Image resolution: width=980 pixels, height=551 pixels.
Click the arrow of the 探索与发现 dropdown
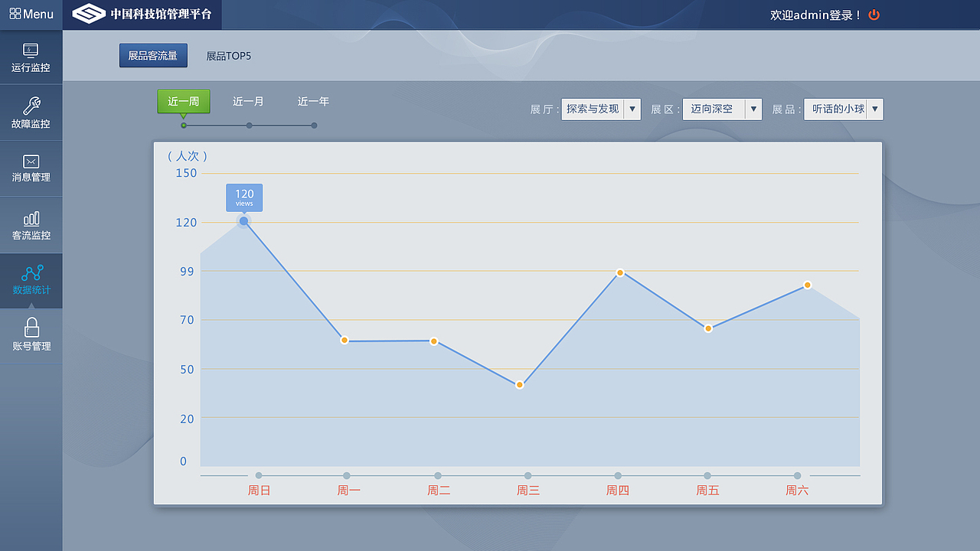click(632, 109)
